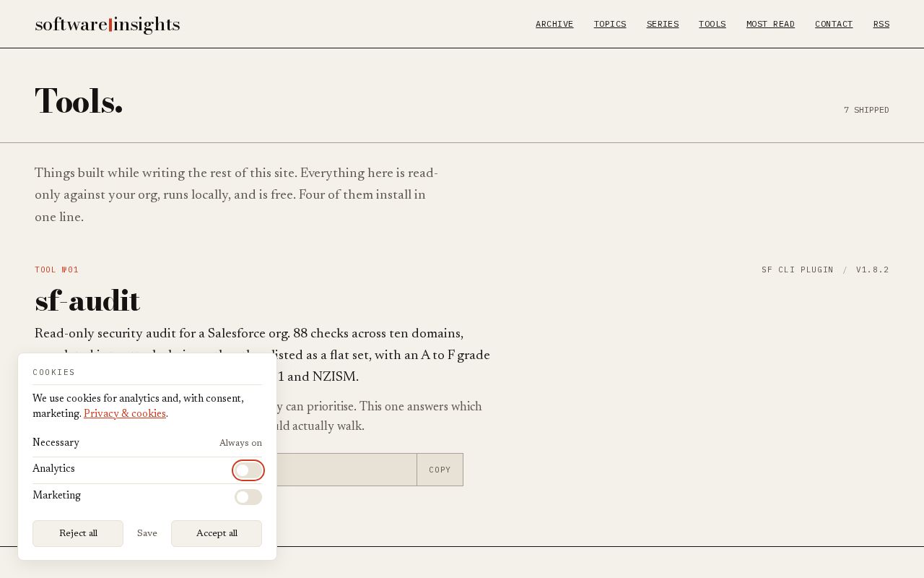Click the 'Always on' label for Necessary
Viewport: 924px width, 578px height.
click(x=240, y=443)
